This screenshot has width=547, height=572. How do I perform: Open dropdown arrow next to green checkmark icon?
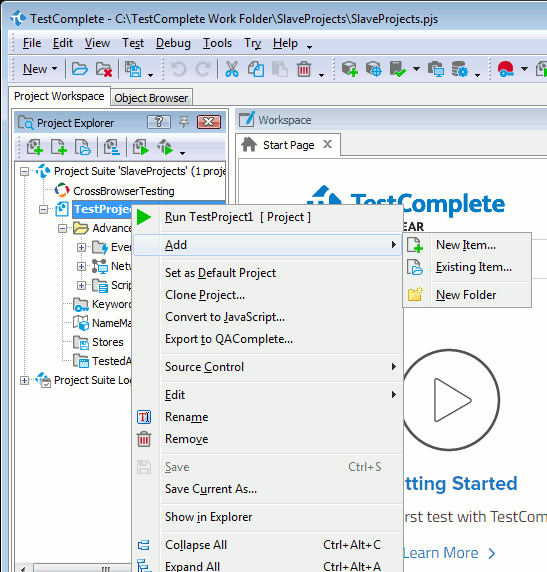coord(416,69)
